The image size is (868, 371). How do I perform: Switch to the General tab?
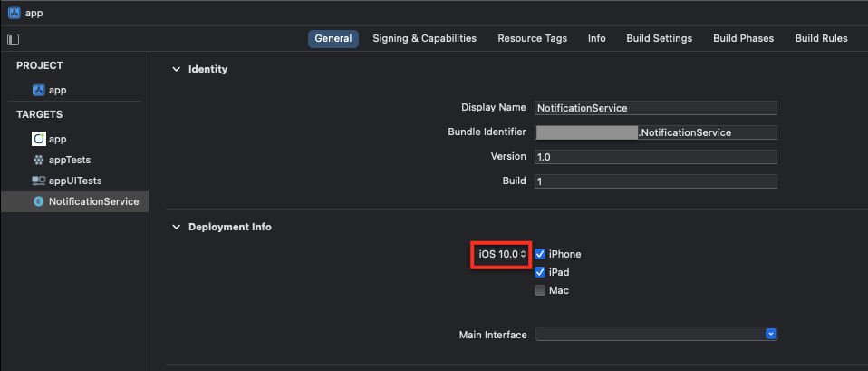(333, 39)
